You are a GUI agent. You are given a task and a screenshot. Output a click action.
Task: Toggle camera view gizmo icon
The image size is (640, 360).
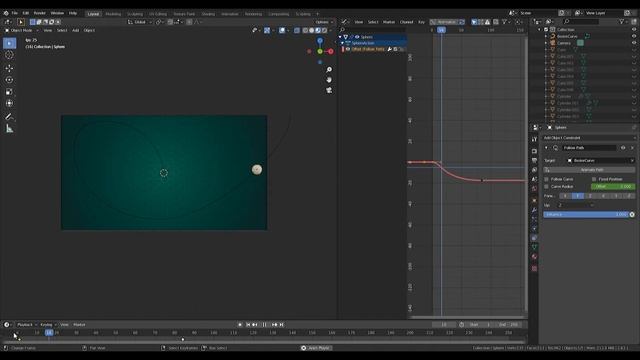coord(329,90)
